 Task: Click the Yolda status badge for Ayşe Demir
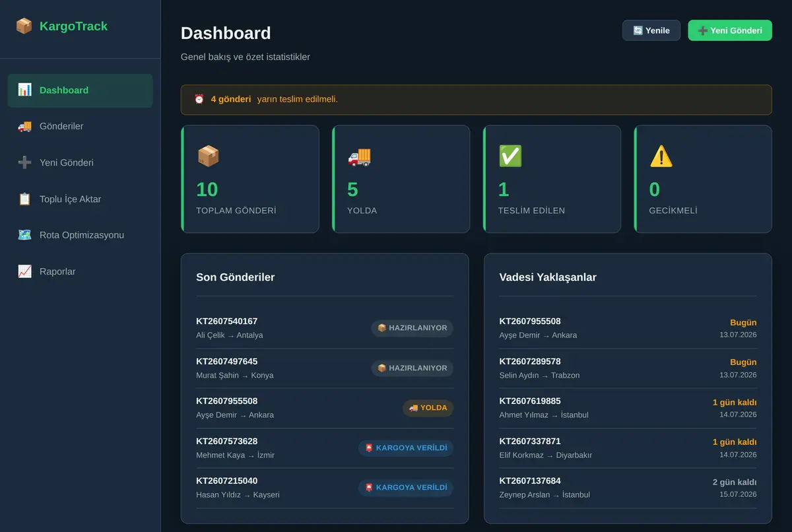pyautogui.click(x=428, y=408)
